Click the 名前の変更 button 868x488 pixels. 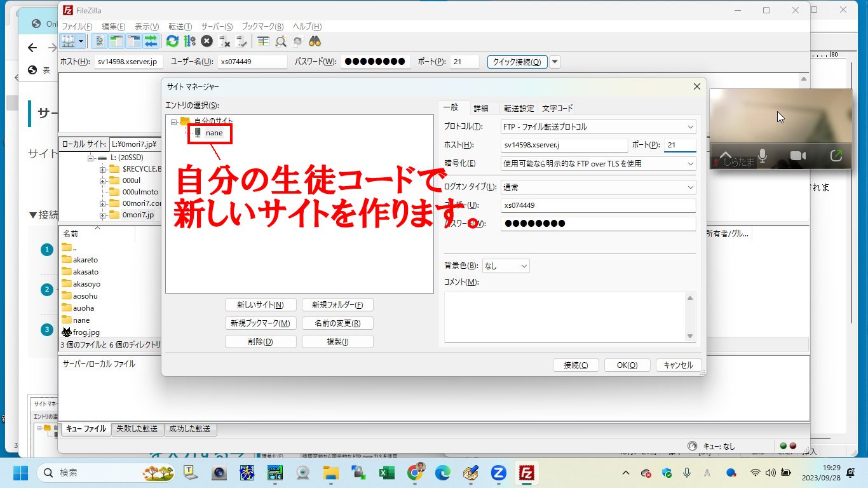tap(337, 323)
